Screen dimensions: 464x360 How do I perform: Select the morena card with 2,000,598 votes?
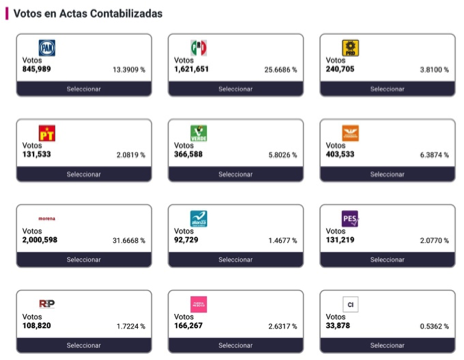[84, 260]
